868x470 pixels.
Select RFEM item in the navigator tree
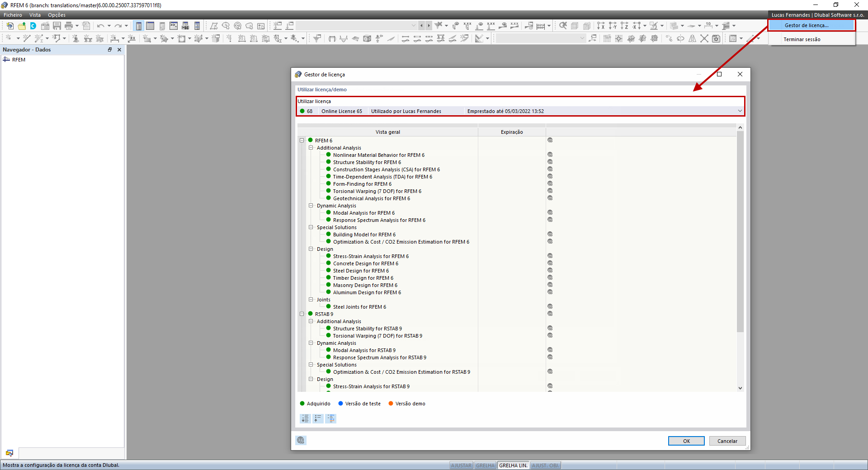click(19, 60)
